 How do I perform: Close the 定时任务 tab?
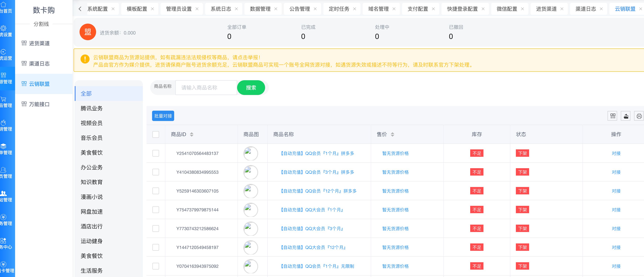[355, 9]
